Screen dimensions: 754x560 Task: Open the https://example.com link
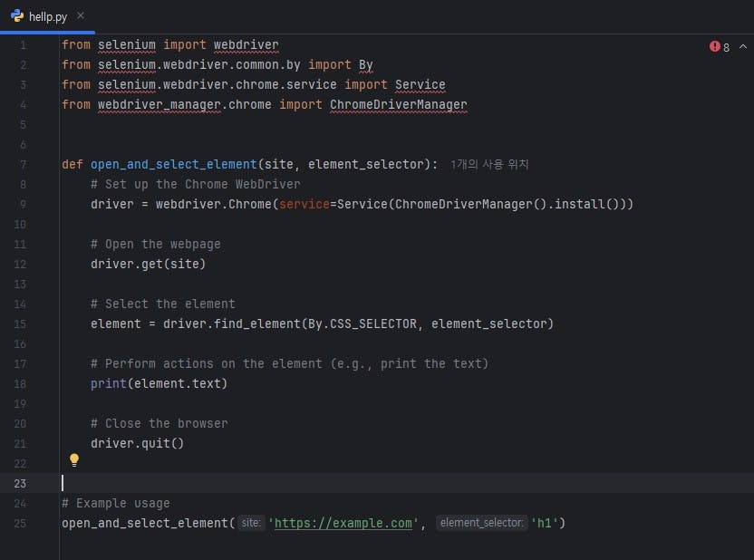[x=343, y=523]
